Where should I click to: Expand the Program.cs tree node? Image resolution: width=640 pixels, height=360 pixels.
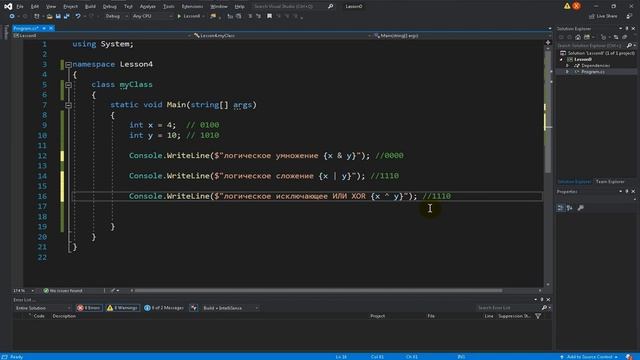click(x=567, y=72)
